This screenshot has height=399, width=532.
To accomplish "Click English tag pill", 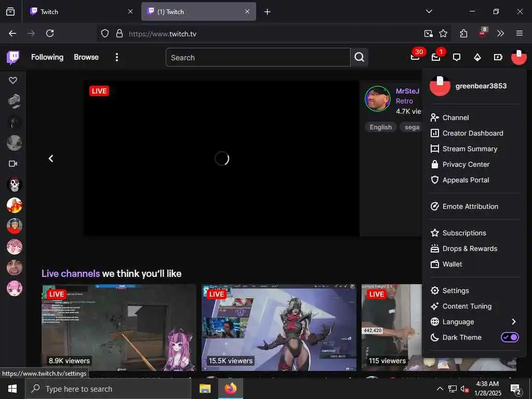I will 381,127.
